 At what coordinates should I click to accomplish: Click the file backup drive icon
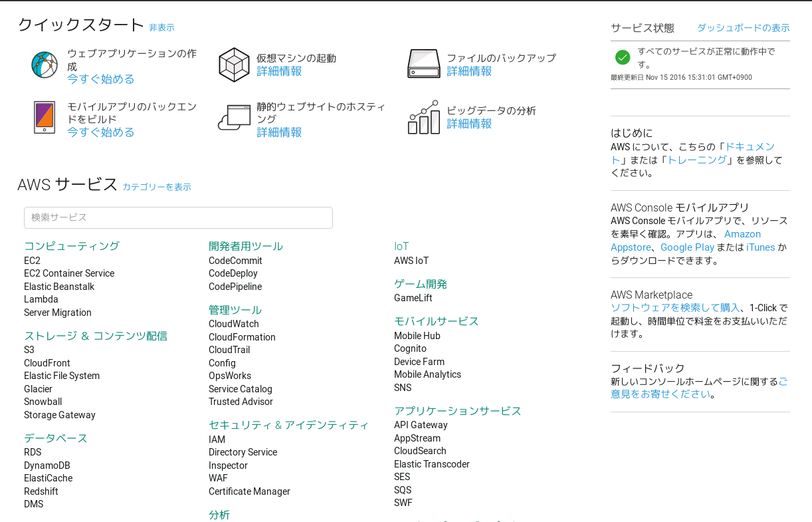(x=423, y=64)
